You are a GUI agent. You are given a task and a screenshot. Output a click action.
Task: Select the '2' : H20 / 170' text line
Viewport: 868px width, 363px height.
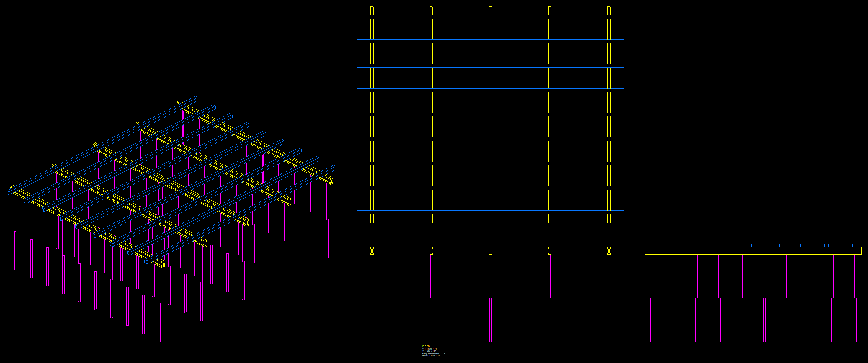[429, 351]
